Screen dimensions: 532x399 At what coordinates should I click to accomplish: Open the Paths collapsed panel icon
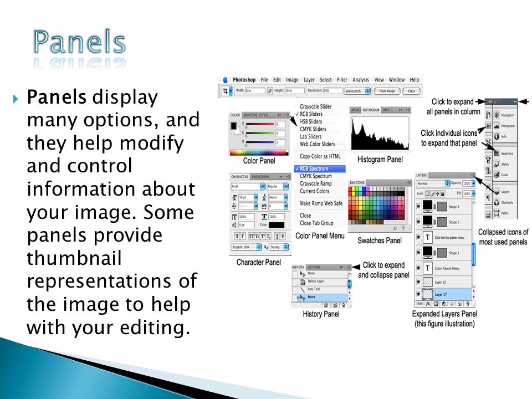(497, 213)
